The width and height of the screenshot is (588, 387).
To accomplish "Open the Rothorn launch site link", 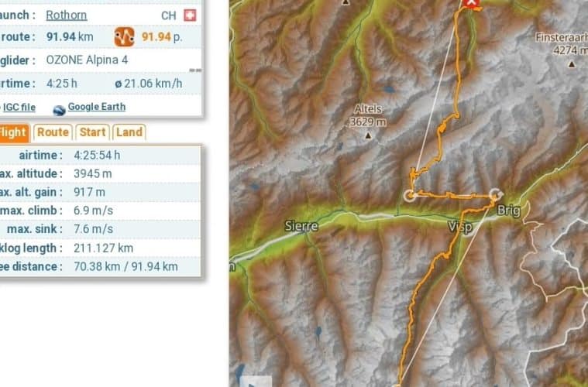I will pos(67,15).
